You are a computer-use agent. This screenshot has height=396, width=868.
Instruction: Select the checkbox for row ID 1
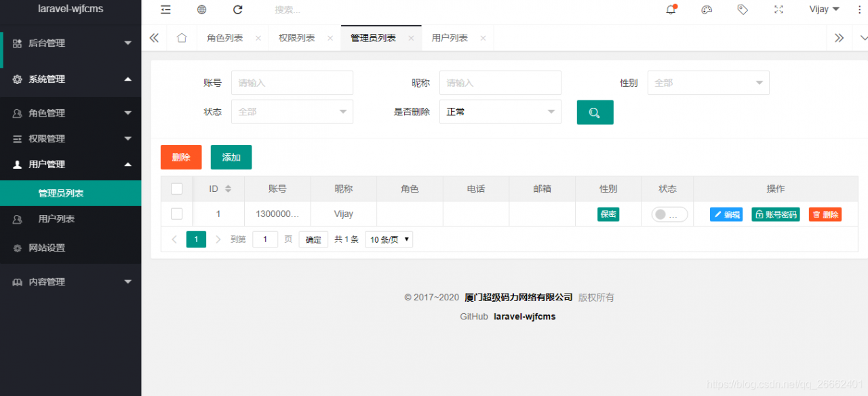[x=177, y=214]
